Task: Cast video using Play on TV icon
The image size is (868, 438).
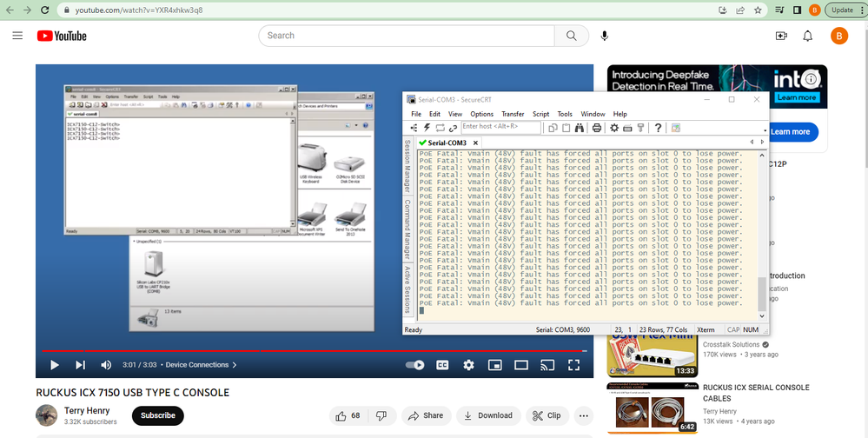Action: pyautogui.click(x=547, y=365)
